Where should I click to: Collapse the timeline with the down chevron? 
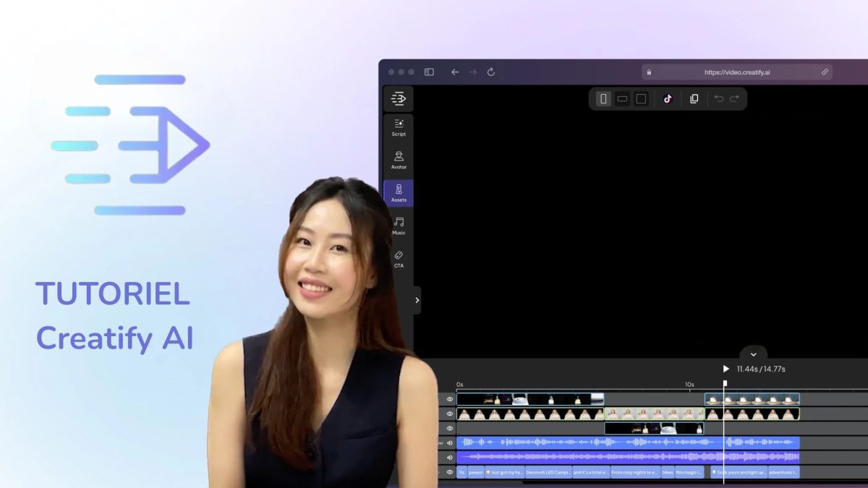pyautogui.click(x=753, y=354)
